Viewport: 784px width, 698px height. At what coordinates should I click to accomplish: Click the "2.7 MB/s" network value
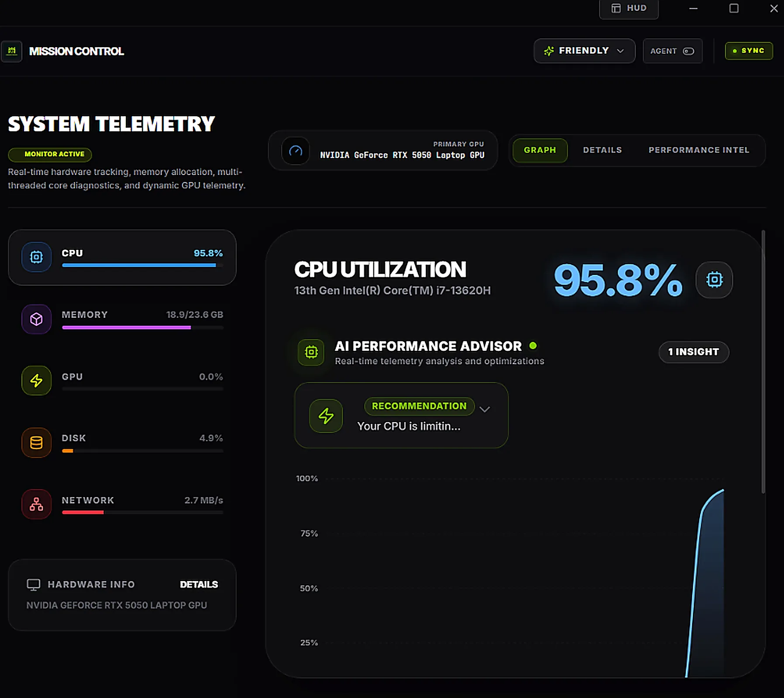coord(204,500)
